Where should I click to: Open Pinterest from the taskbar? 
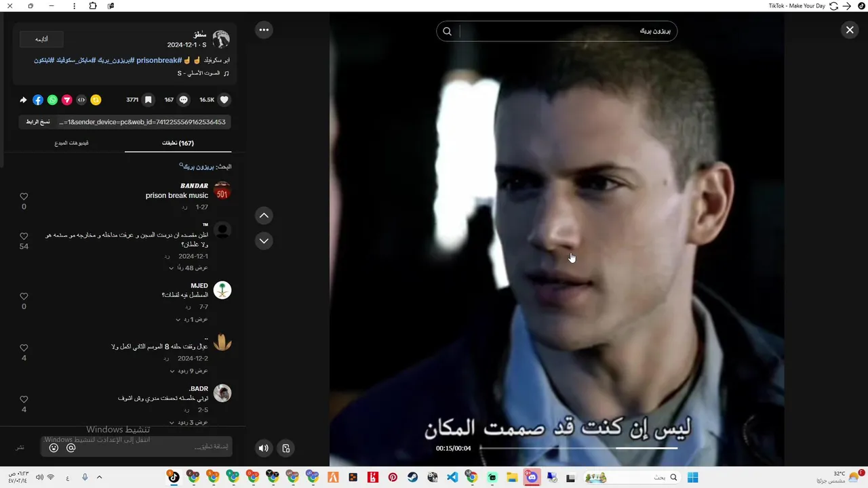point(393,477)
